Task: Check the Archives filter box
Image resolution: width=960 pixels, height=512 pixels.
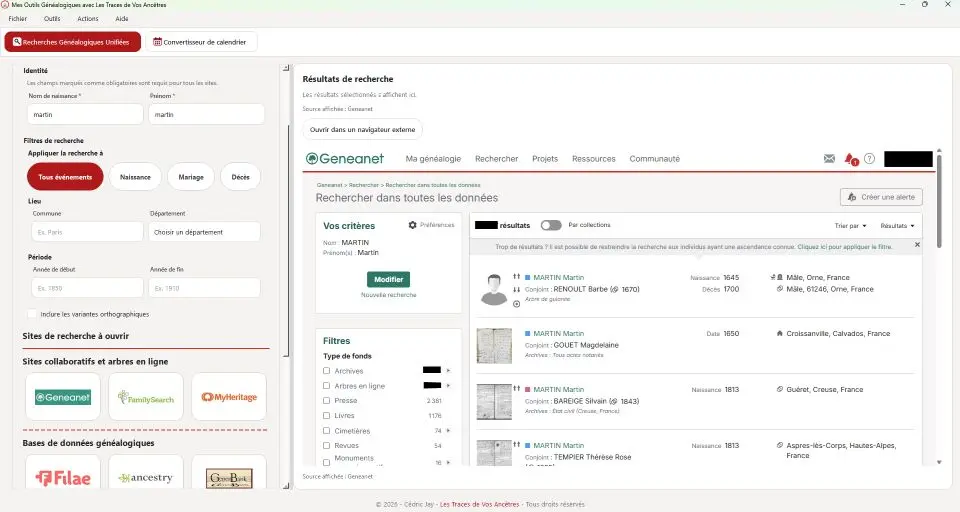Action: 326,371
